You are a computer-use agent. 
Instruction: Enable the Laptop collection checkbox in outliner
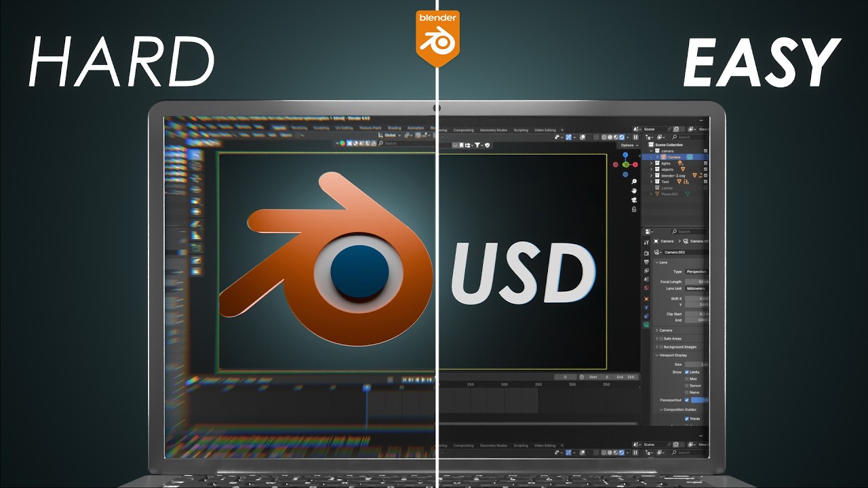(705, 188)
